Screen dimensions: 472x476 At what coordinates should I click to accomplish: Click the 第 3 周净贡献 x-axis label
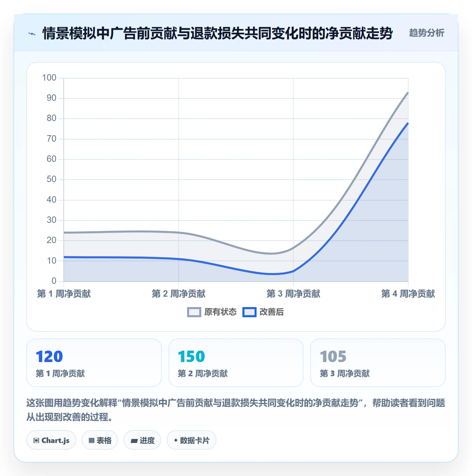293,294
